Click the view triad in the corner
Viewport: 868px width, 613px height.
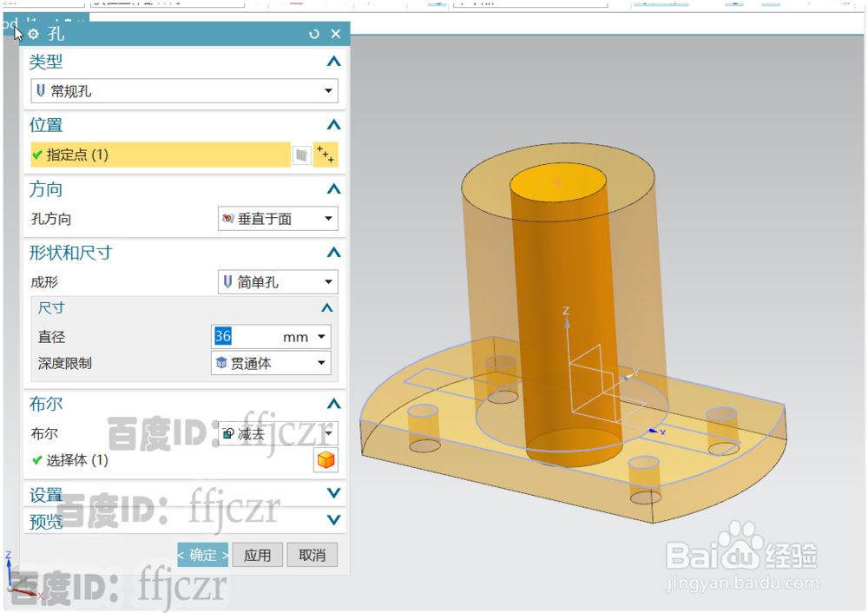coord(21,576)
